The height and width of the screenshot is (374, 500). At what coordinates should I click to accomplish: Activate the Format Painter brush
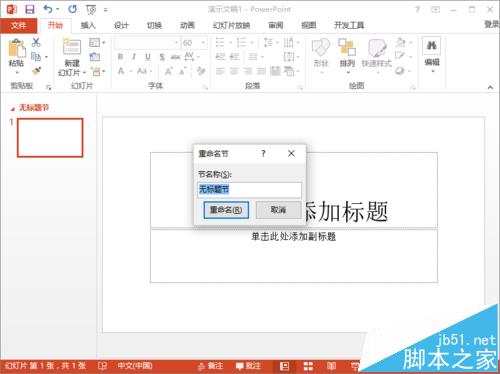point(36,71)
